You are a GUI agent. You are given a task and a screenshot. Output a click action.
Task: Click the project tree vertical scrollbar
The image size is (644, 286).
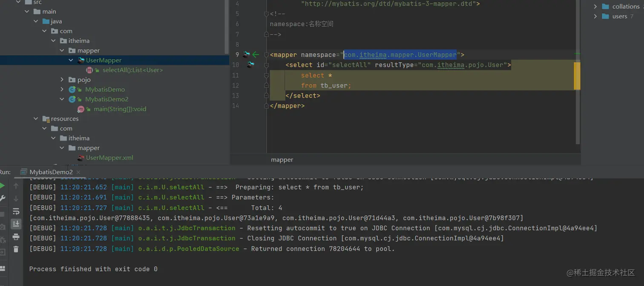[227, 26]
